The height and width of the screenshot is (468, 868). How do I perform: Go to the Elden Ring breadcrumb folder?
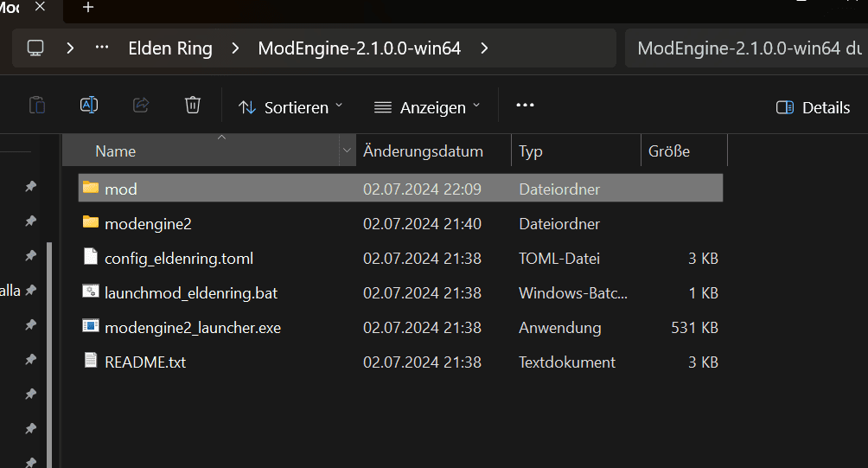click(x=170, y=48)
